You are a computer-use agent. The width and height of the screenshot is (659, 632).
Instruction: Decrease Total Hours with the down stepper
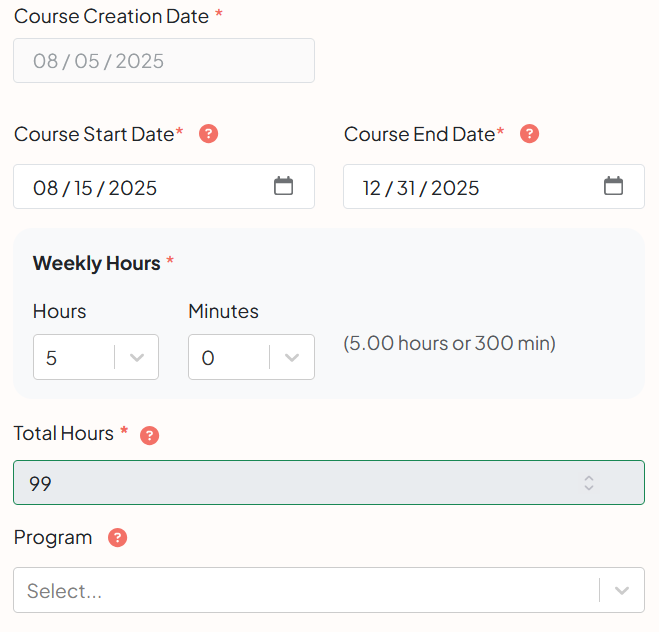[x=589, y=487]
